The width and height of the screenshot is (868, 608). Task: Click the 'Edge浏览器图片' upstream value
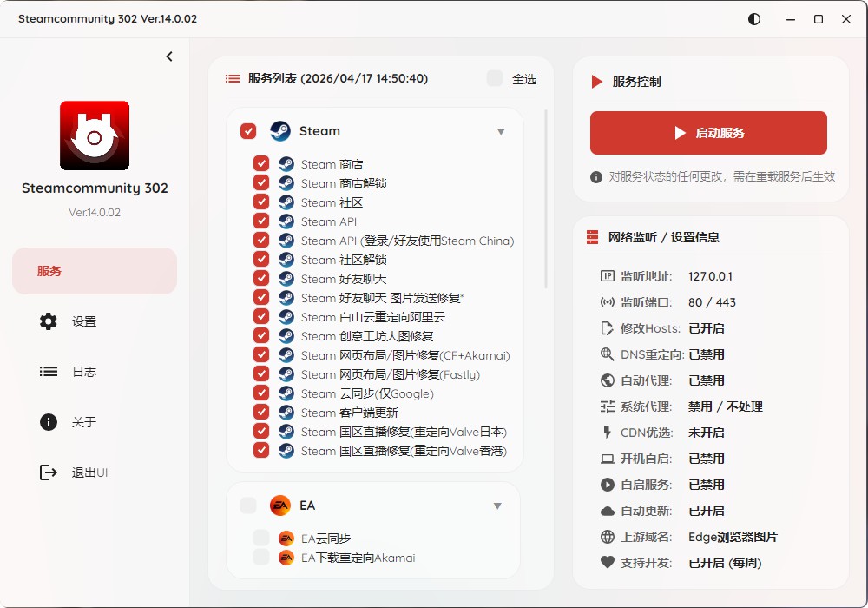click(733, 537)
